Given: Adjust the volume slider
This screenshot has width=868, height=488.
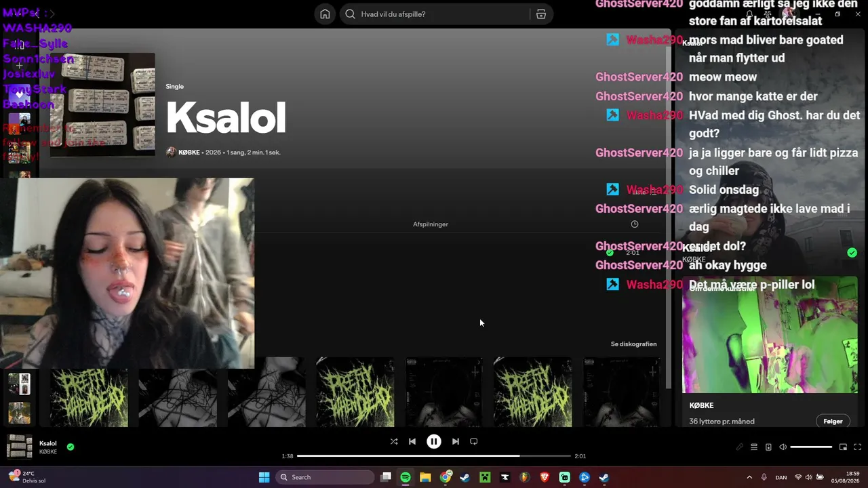Looking at the screenshot, I should coord(811,447).
